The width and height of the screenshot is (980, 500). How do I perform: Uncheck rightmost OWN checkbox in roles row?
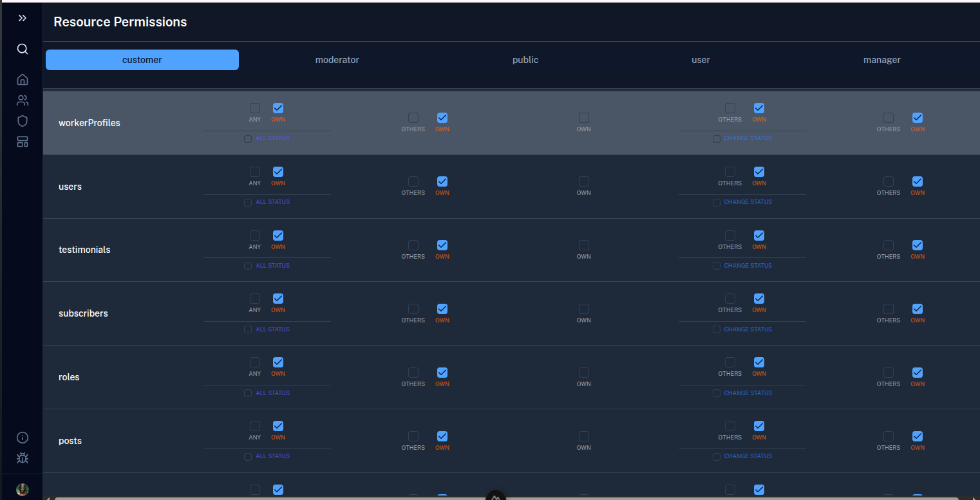918,373
